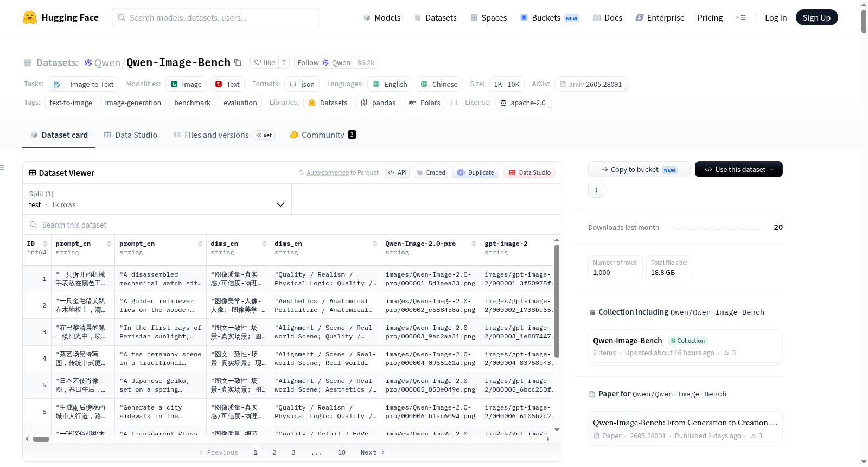868x467 pixels.
Task: Select the English language tag
Action: [x=390, y=84]
